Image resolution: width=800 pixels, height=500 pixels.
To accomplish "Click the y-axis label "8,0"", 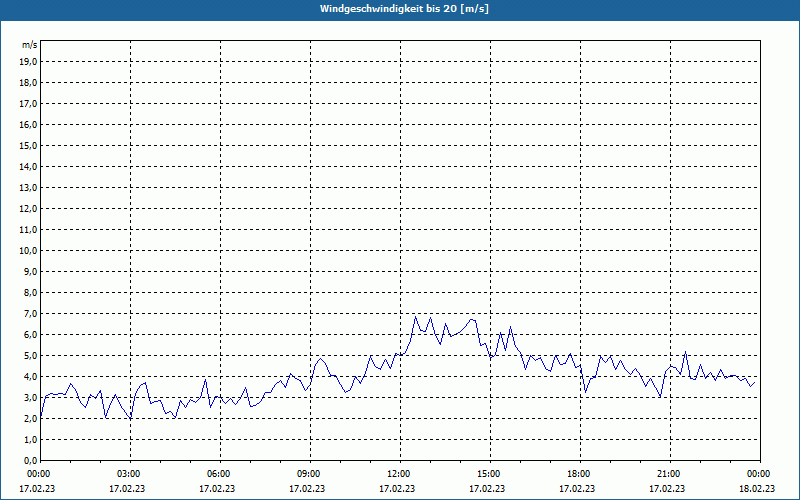I will 30,292.
